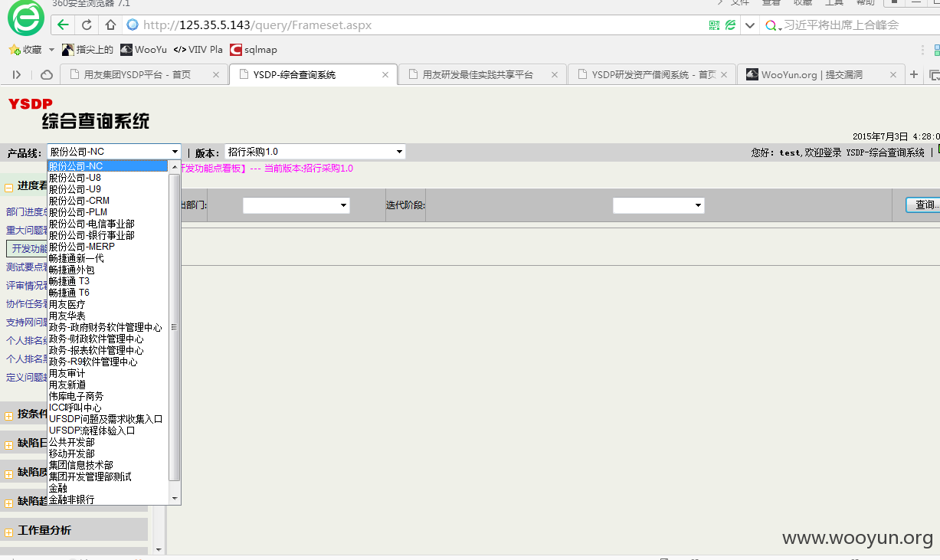Select ICC呼叫中心 option
Image resolution: width=940 pixels, height=560 pixels.
[107, 408]
